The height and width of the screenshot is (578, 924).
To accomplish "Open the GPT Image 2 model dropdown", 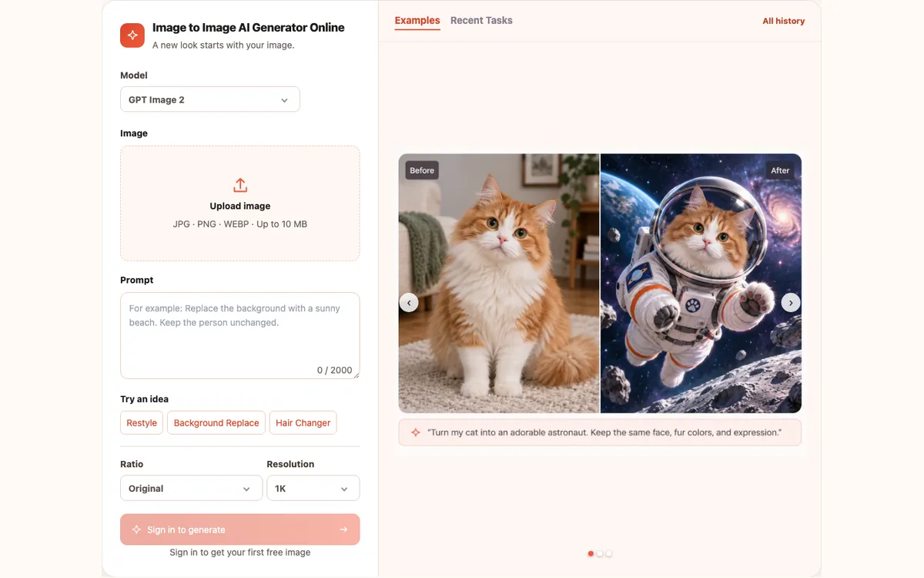I will tap(210, 99).
